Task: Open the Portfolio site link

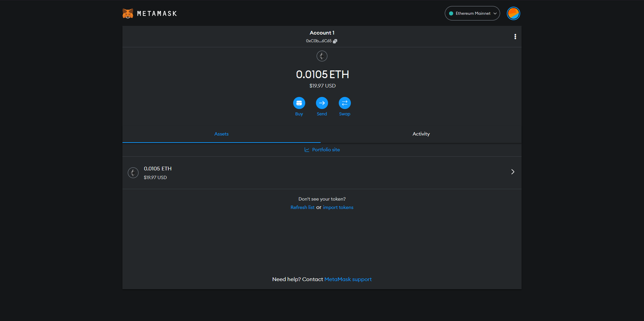Action: [326, 150]
